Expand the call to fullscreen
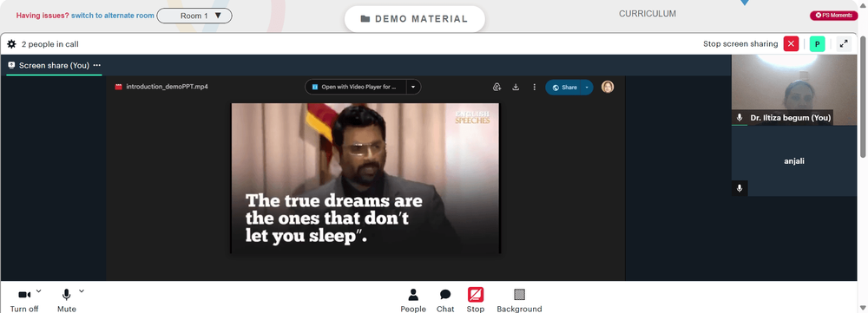 click(x=844, y=44)
